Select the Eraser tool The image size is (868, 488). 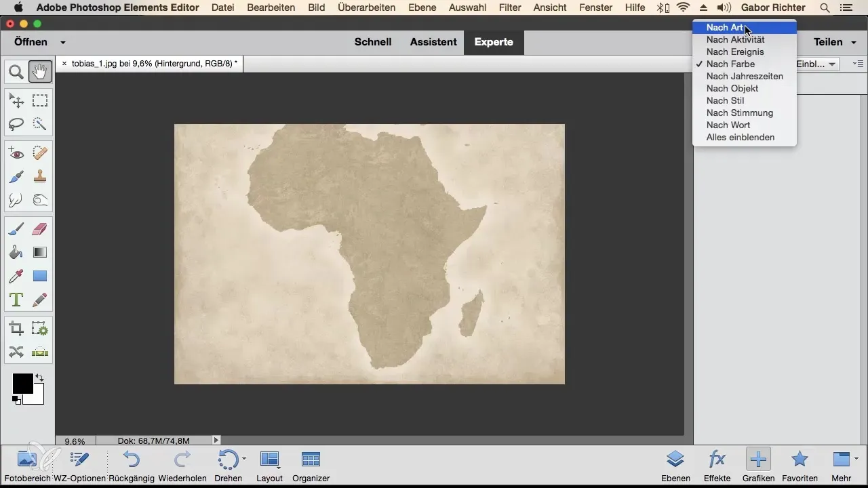(40, 229)
